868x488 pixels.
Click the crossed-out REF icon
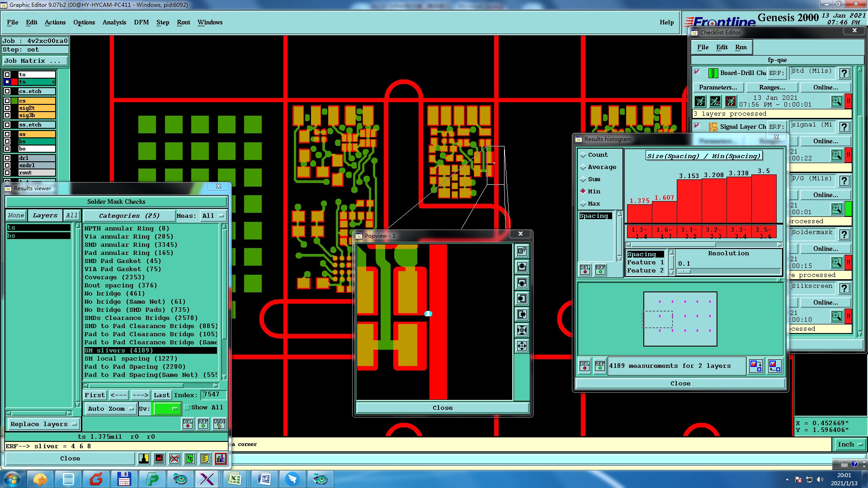coord(175,459)
